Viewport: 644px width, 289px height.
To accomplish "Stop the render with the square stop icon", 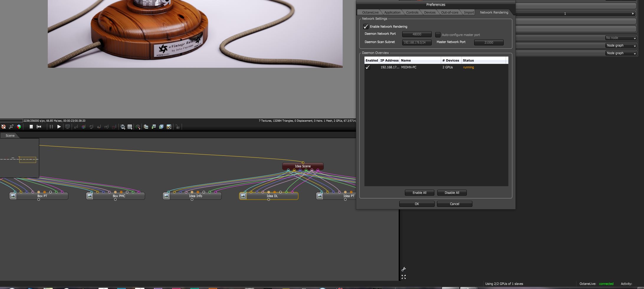I will (x=31, y=127).
